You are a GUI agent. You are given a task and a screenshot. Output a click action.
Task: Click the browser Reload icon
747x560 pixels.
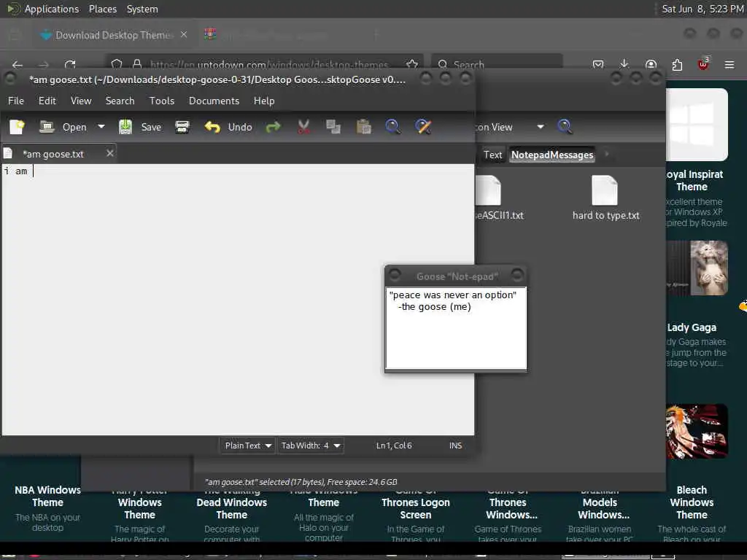(71, 65)
